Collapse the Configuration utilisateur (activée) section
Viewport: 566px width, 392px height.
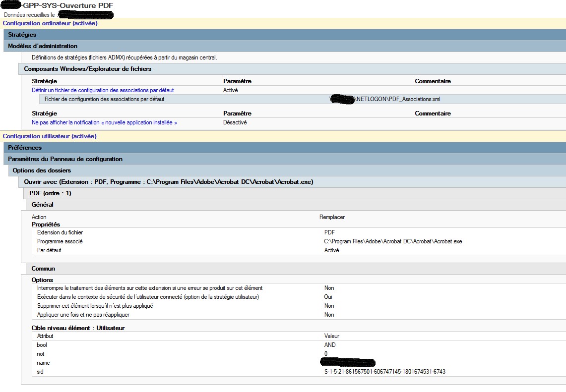(50, 136)
